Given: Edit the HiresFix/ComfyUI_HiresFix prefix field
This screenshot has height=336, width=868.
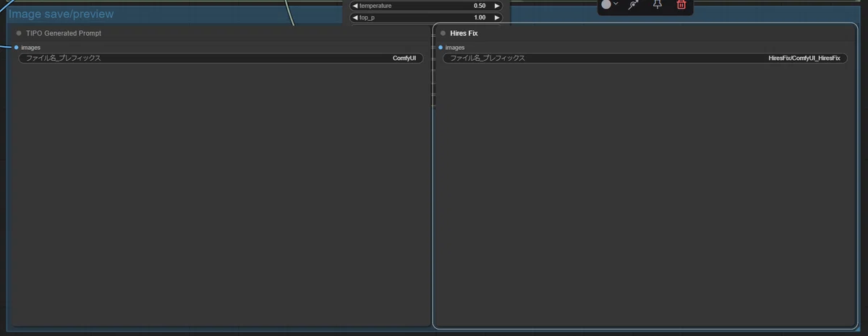Looking at the screenshot, I should click(644, 58).
